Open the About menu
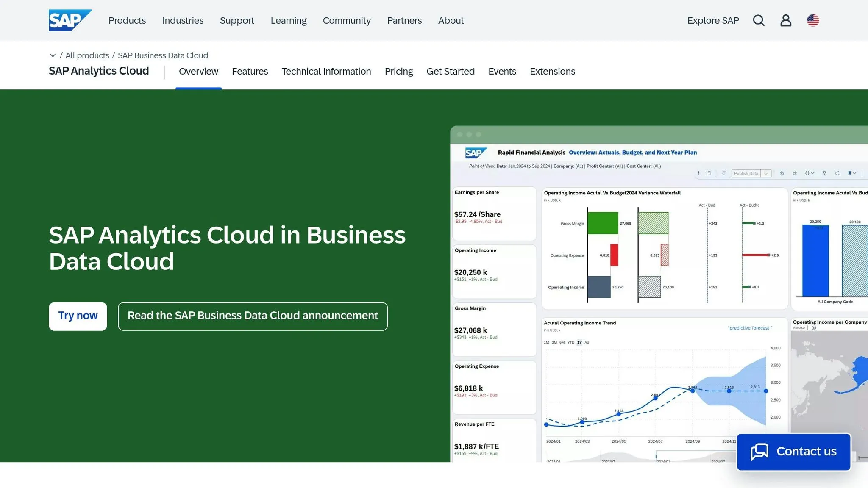Viewport: 868px width, 488px height. coord(451,20)
